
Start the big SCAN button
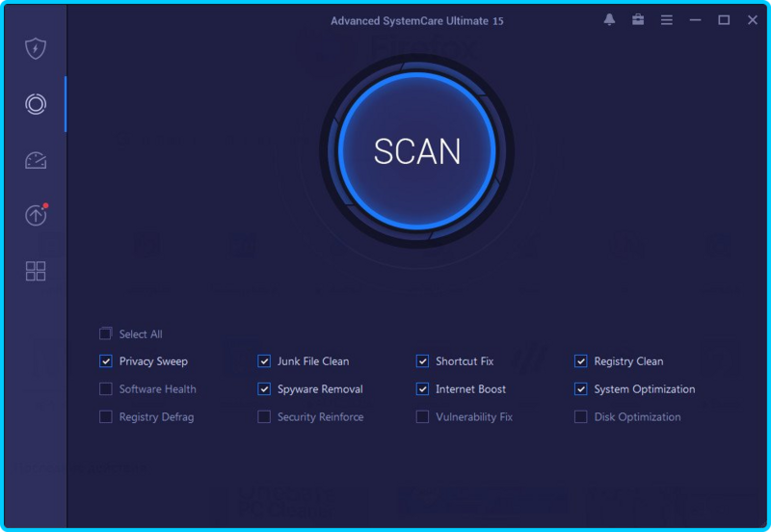tap(417, 151)
